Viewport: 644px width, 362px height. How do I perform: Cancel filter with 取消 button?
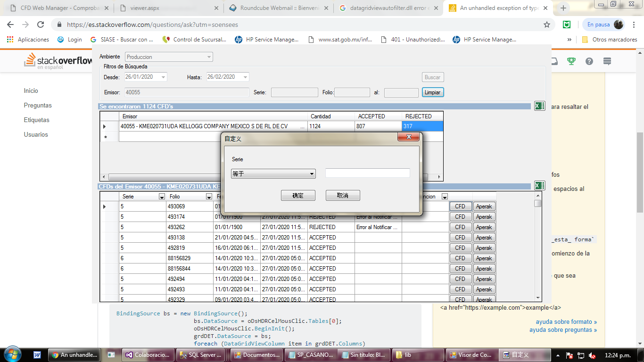[x=343, y=196]
